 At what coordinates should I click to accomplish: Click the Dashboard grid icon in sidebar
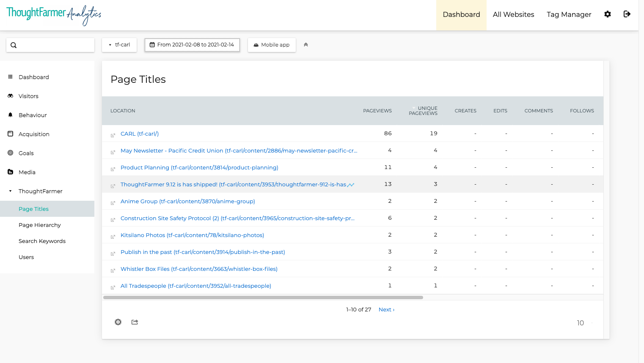tap(11, 76)
